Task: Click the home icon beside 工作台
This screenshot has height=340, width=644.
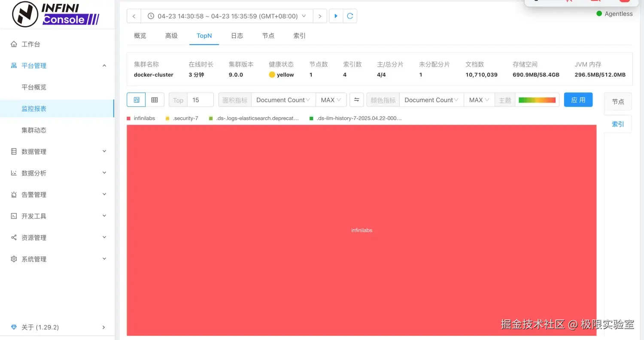Action: point(14,44)
